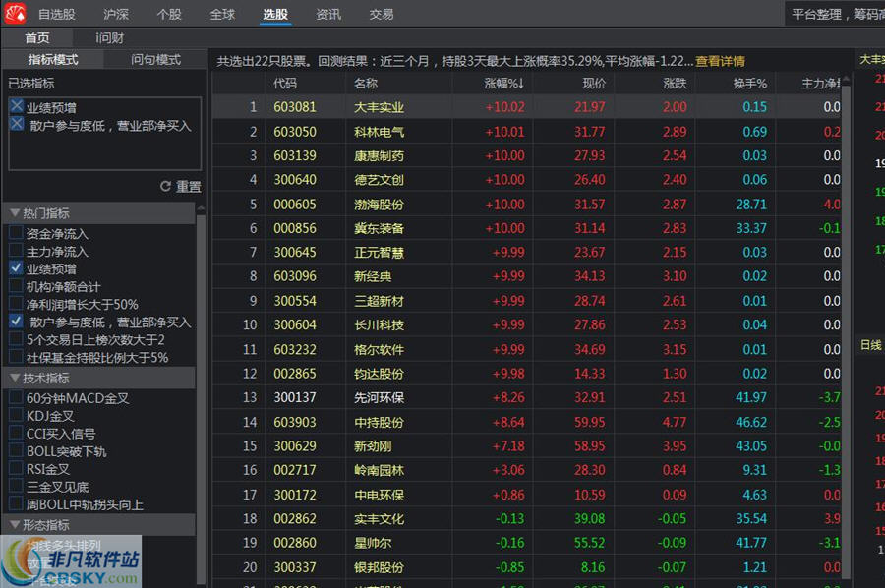Screen dimensions: 885x588
Task: Collapse the 形态指标 section
Action: click(15, 525)
